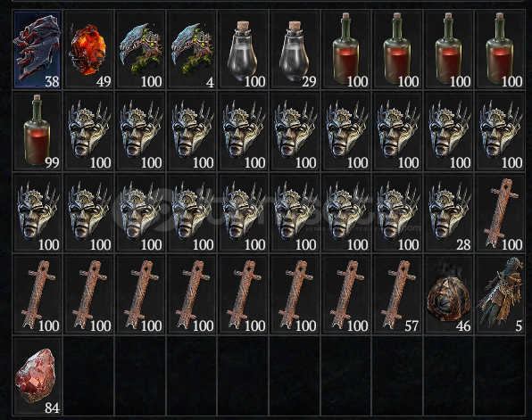Click the orange ember stone stack of 49
This screenshot has width=532, height=420.
[x=89, y=50]
